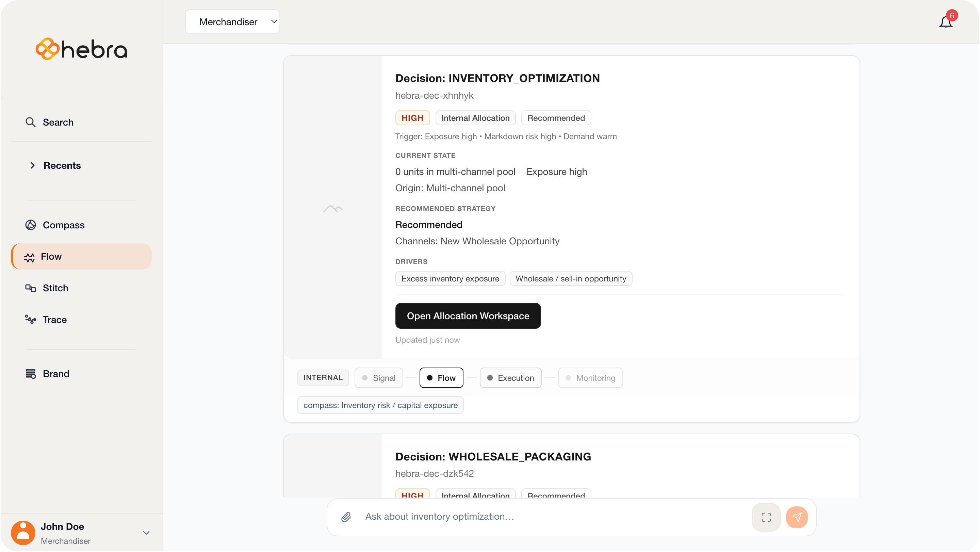980x552 pixels.
Task: Click the ask about inventory optimization input
Action: [533, 517]
